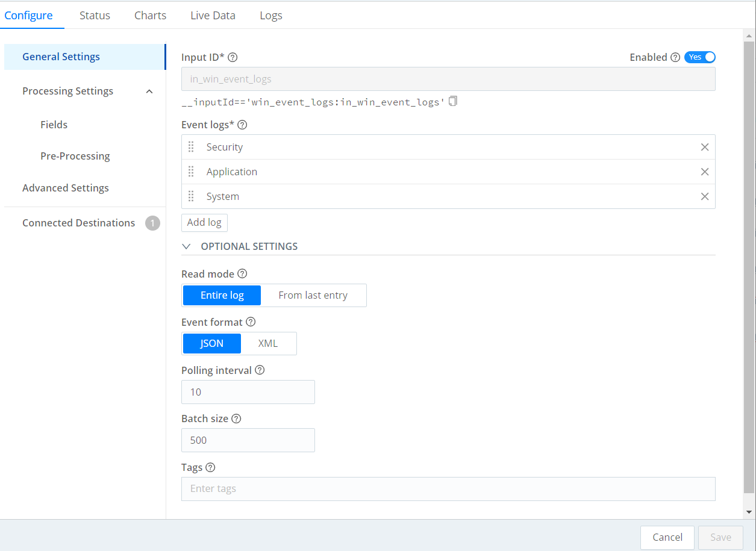The image size is (756, 551).
Task: Switch to the Live Data tab
Action: tap(213, 16)
